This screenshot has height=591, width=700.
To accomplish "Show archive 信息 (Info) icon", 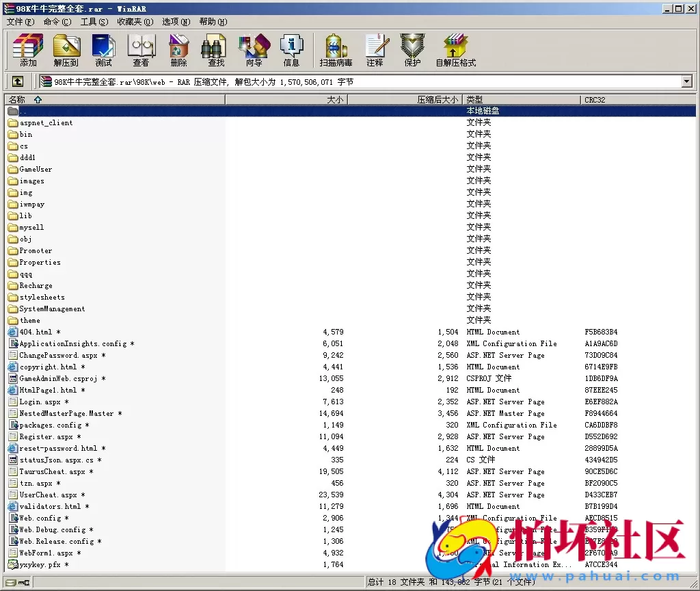I will click(291, 50).
